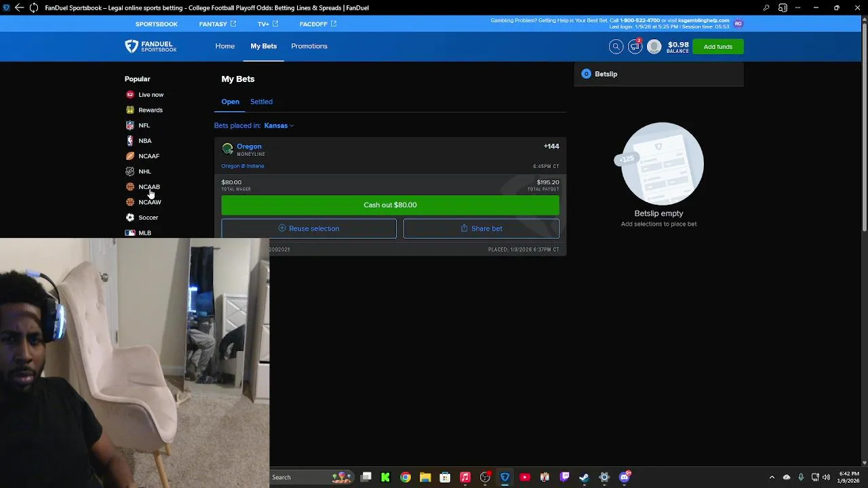
Task: Click the key icon in title bar
Action: [766, 8]
